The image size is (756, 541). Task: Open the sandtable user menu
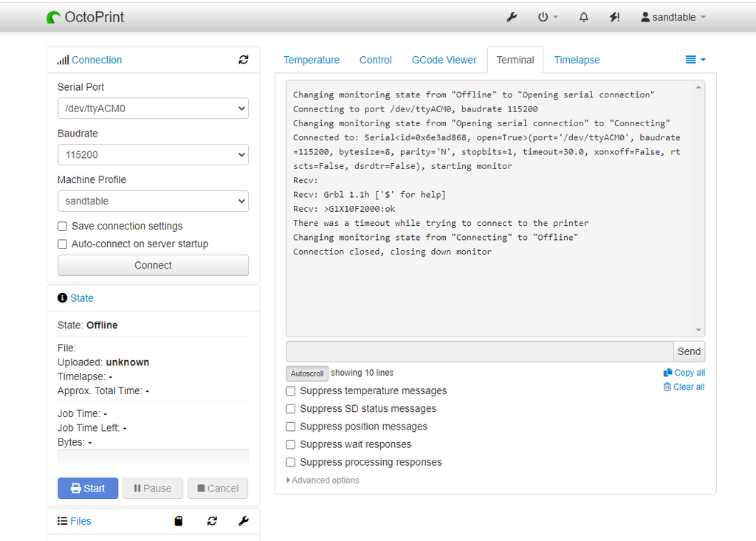tap(673, 18)
